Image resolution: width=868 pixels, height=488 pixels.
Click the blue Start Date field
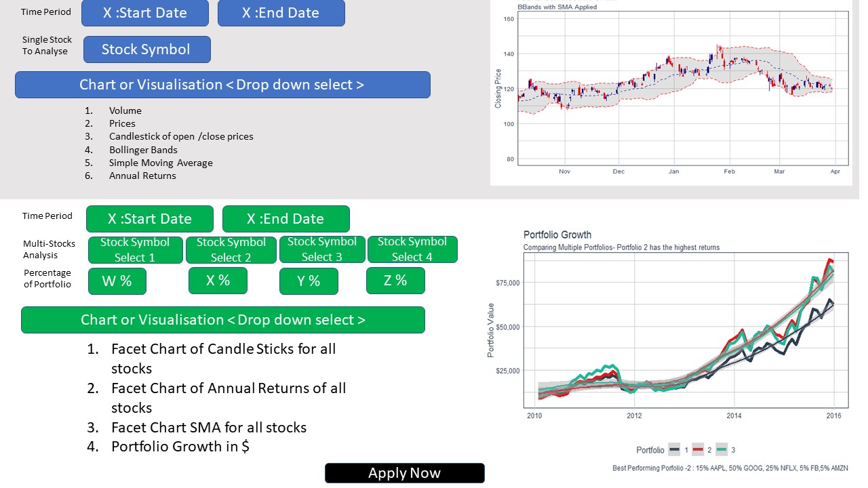pos(144,13)
